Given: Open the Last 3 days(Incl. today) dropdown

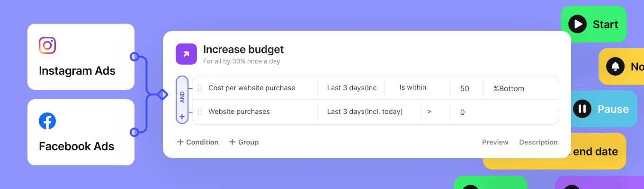Looking at the screenshot, I should (365, 112).
